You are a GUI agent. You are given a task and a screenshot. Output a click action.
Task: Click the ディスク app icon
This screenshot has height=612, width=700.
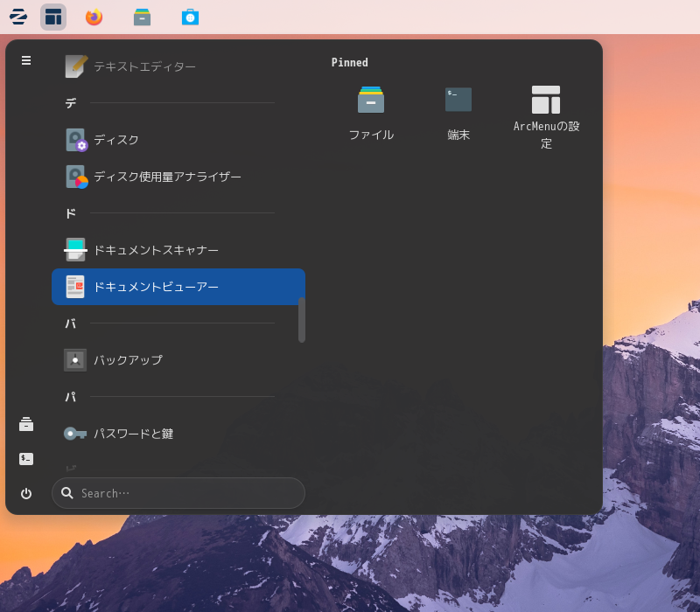click(76, 140)
